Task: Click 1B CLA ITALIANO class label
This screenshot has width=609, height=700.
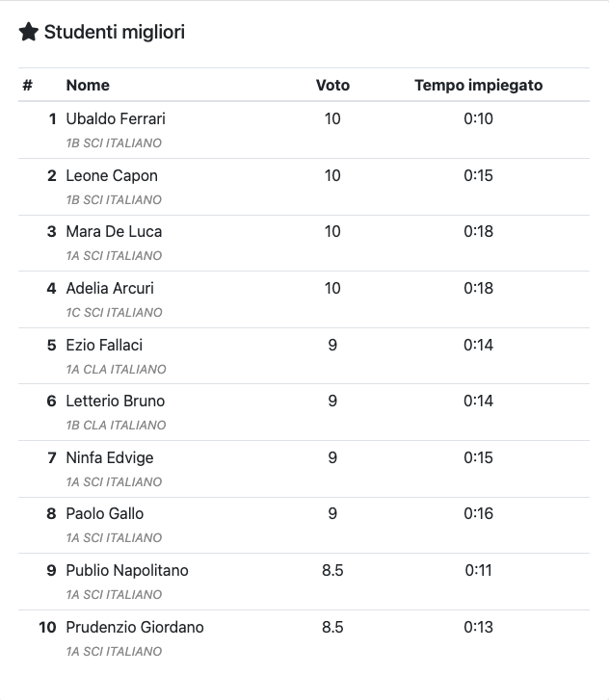Action: 116,425
